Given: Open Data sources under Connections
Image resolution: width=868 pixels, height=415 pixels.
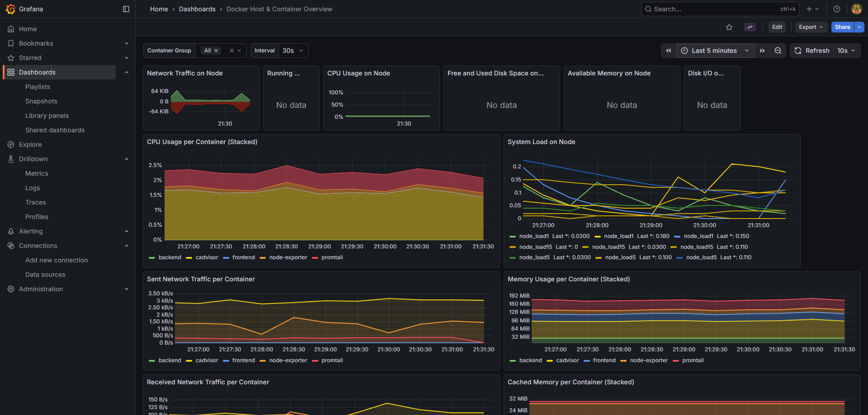Looking at the screenshot, I should [x=45, y=275].
